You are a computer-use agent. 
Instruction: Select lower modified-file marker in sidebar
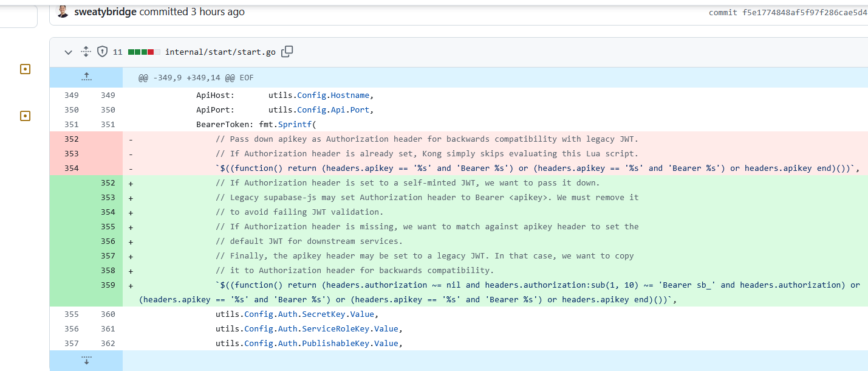(x=25, y=116)
